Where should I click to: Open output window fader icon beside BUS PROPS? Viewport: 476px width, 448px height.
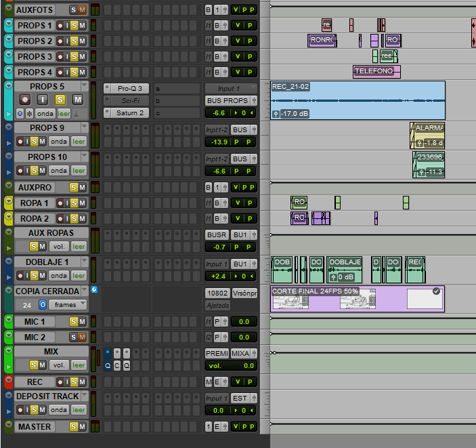click(x=254, y=100)
